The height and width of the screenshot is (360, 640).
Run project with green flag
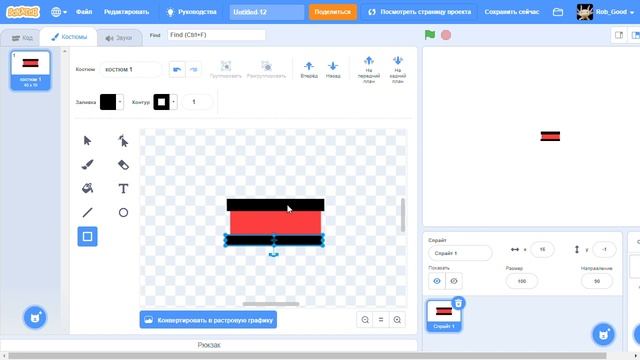(430, 35)
